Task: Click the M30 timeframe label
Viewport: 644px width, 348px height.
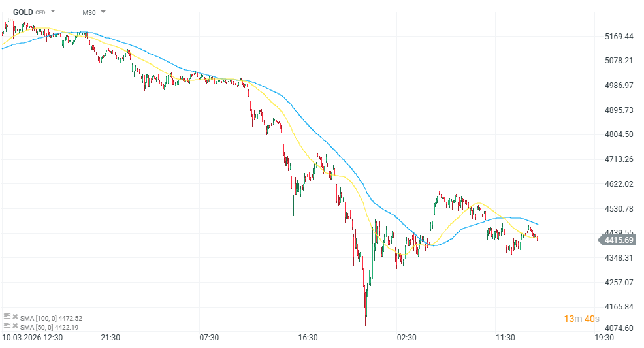Action: pos(89,12)
